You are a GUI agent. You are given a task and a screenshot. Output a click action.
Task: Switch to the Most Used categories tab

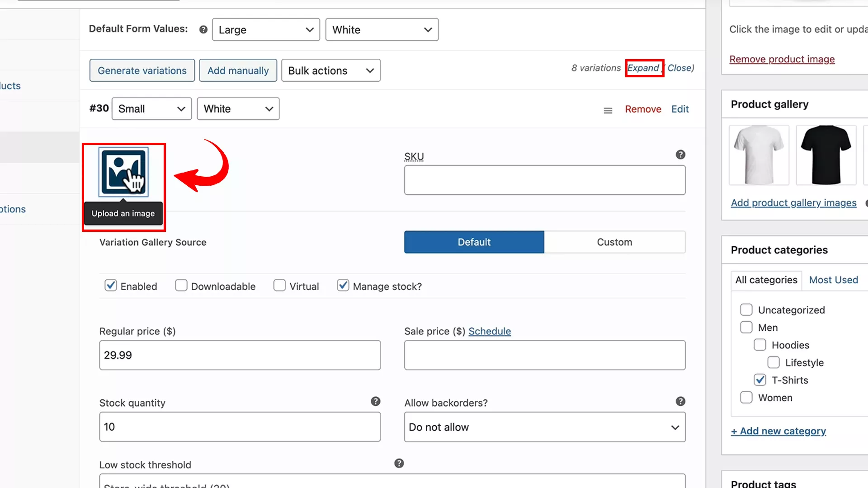point(833,280)
